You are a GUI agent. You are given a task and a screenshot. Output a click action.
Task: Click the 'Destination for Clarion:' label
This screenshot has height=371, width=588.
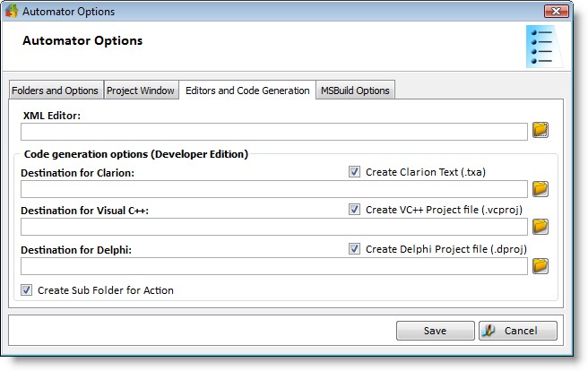[77, 173]
